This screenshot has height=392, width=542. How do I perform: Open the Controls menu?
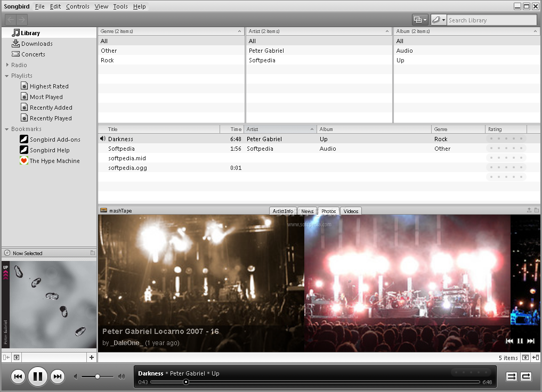pyautogui.click(x=77, y=6)
